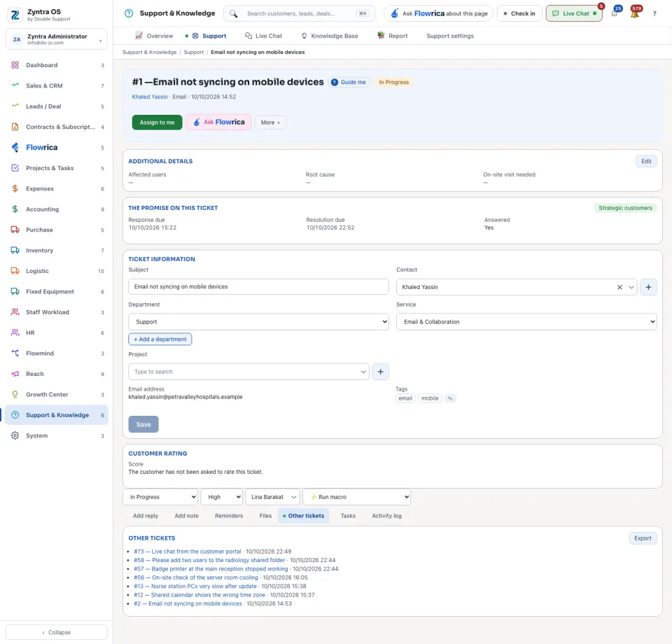Switch to the Overview tab
This screenshot has height=644, width=672.
pos(154,36)
